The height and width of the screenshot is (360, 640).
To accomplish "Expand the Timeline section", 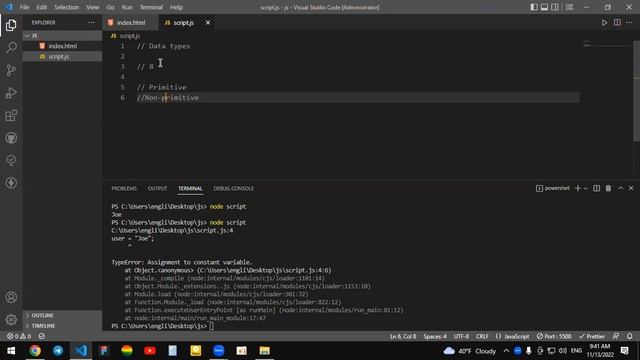I will point(62,326).
